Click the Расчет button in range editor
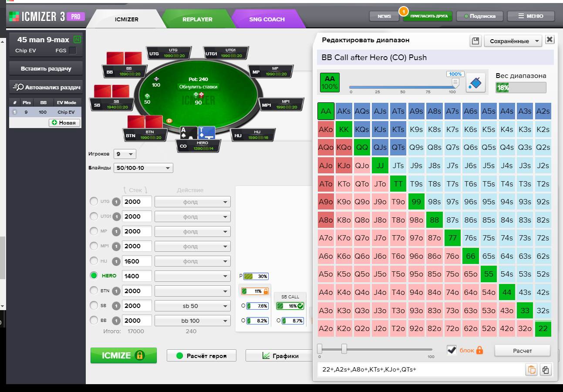 pos(523,351)
